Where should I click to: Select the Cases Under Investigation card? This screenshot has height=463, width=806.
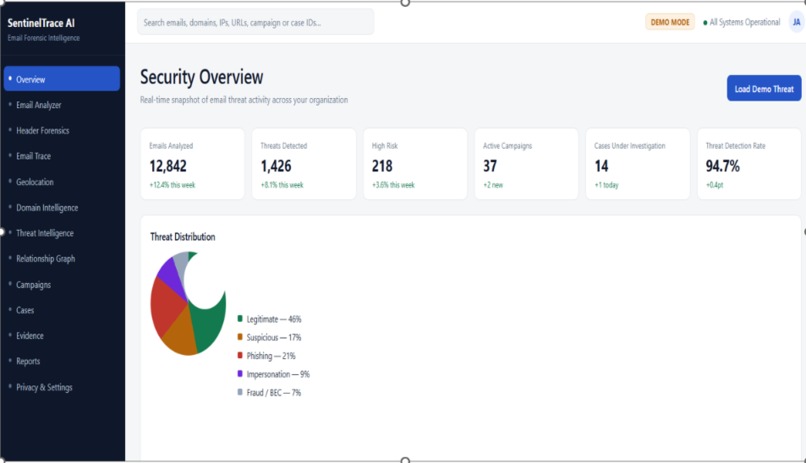click(638, 164)
